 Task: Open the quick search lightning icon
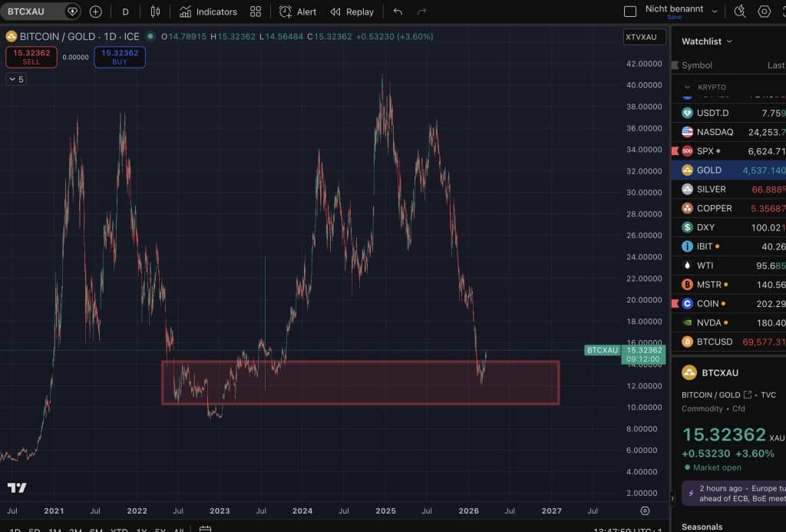[x=740, y=12]
